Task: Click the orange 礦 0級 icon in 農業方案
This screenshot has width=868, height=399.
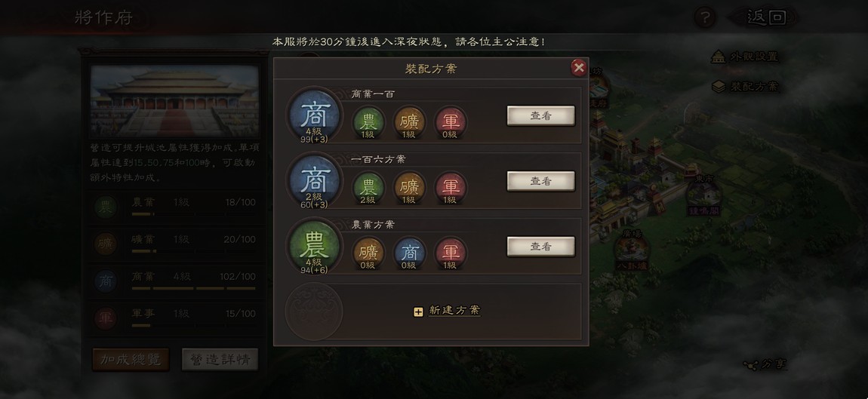Action: point(368,253)
